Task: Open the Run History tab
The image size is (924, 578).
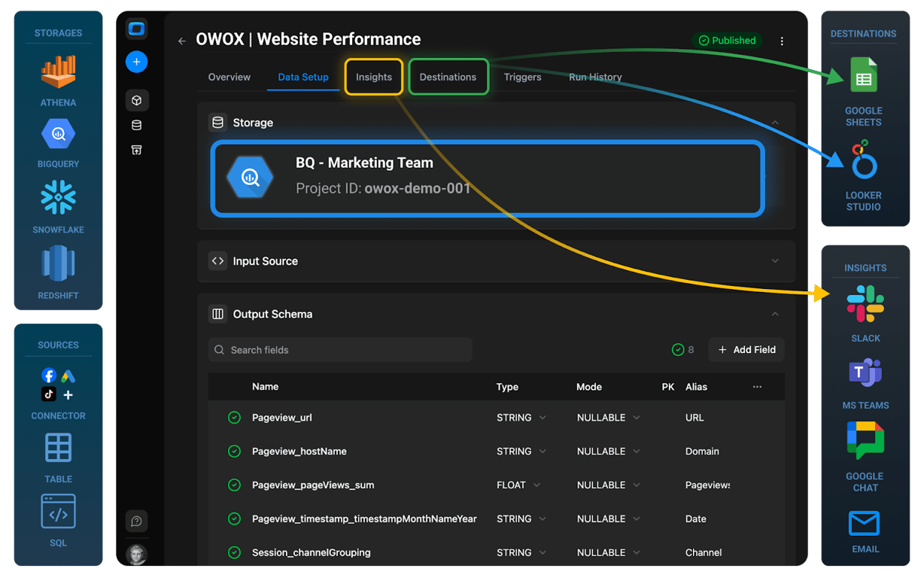Action: pyautogui.click(x=595, y=77)
